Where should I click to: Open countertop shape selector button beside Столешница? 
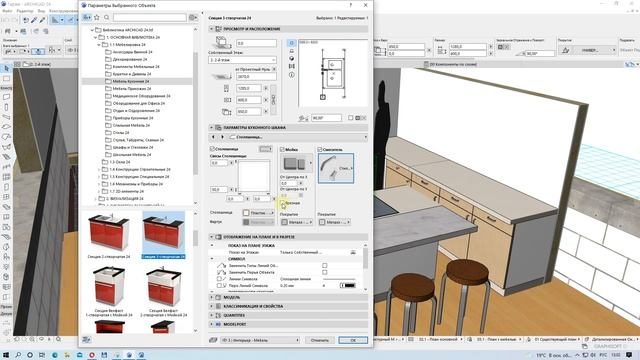click(x=265, y=149)
